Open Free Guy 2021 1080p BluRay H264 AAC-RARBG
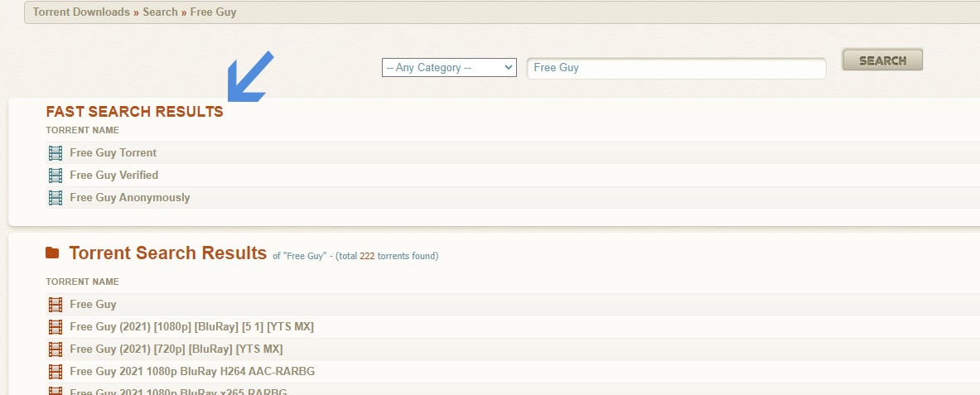The width and height of the screenshot is (980, 395). (x=192, y=371)
